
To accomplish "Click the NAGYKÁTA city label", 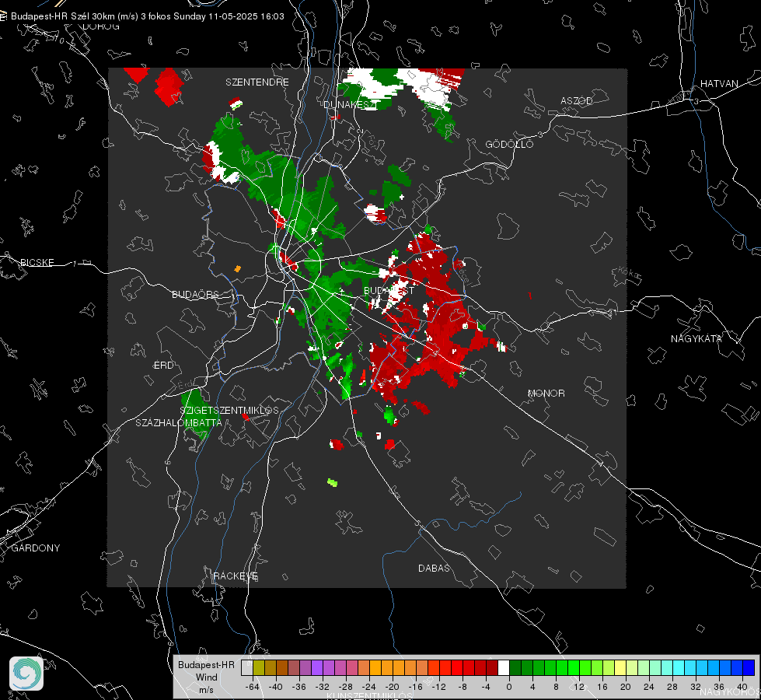I will coord(696,338).
